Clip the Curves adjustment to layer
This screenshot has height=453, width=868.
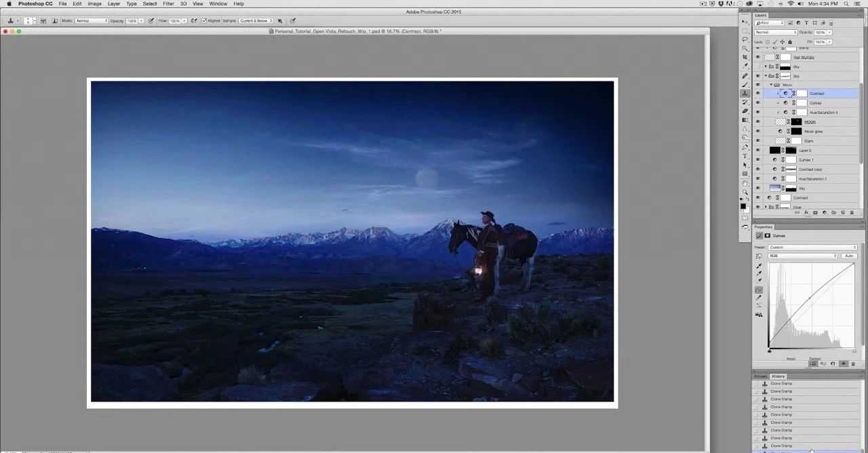pyautogui.click(x=814, y=363)
